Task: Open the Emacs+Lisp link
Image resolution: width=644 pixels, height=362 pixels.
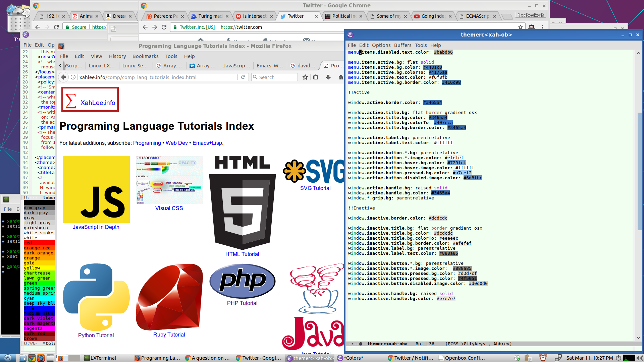Action: point(207,143)
